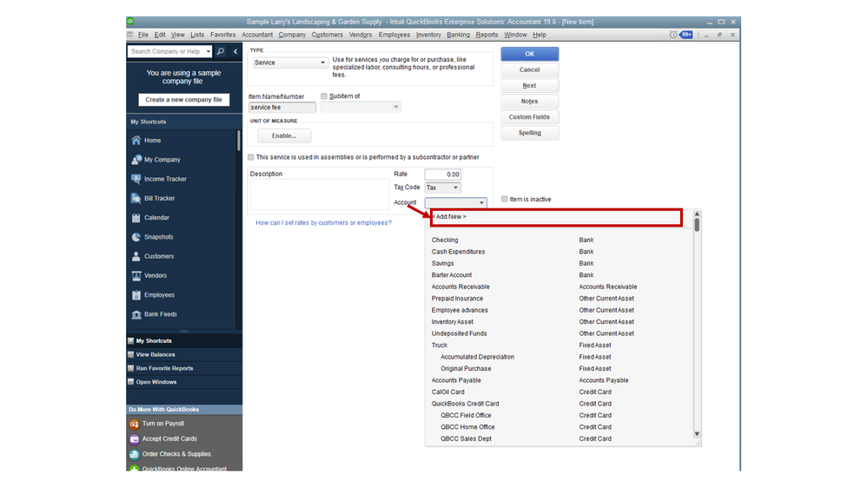Click the Description text box
The image size is (868, 488).
(x=320, y=195)
